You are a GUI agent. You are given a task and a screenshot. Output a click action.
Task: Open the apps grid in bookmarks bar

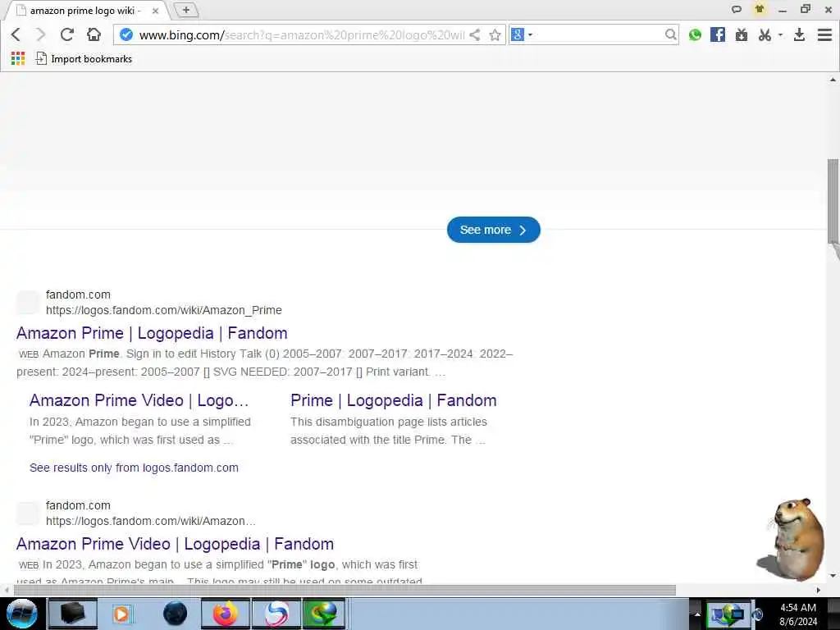coord(18,58)
